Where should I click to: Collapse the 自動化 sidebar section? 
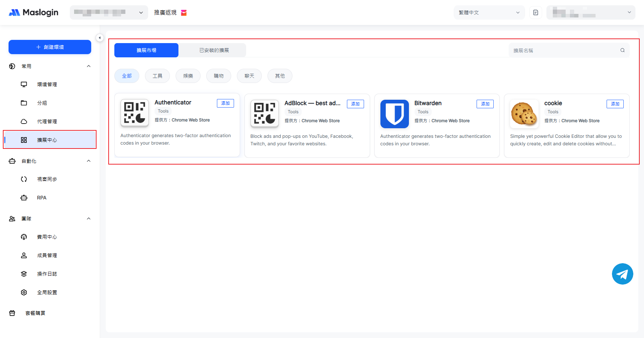point(89,161)
